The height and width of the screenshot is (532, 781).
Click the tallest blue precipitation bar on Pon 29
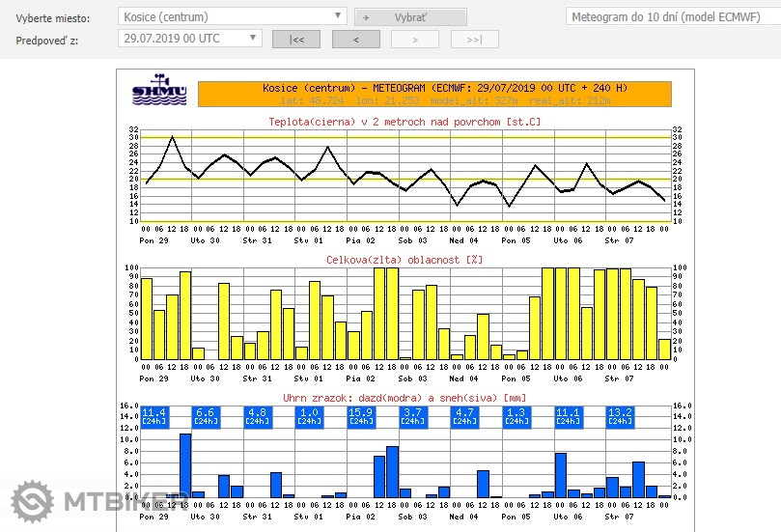pyautogui.click(x=185, y=464)
